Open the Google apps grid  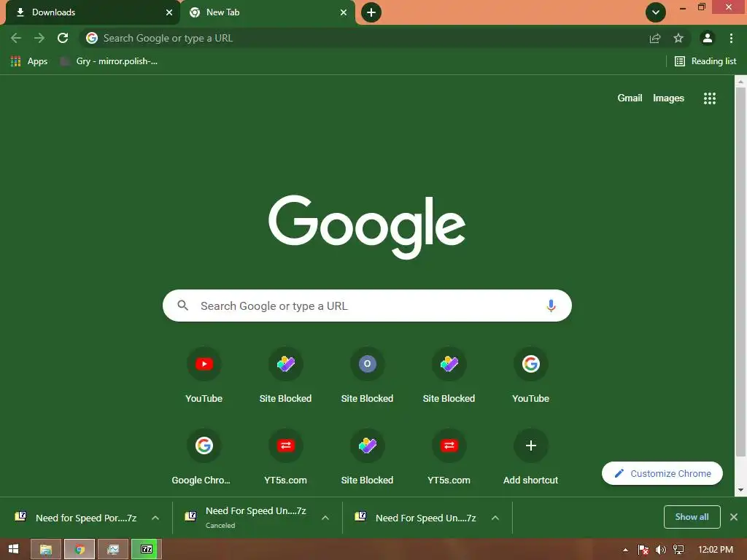pos(710,98)
